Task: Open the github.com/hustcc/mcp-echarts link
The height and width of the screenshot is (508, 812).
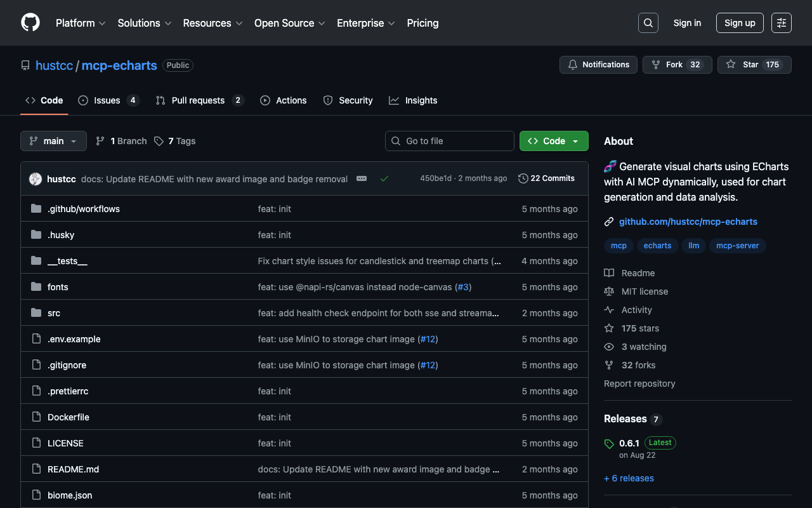Action: [688, 222]
